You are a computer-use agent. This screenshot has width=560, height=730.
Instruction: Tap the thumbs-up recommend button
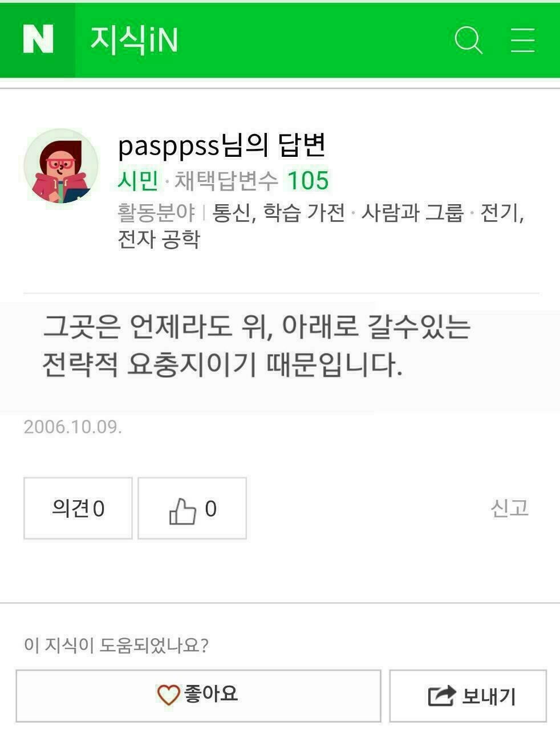tap(192, 508)
